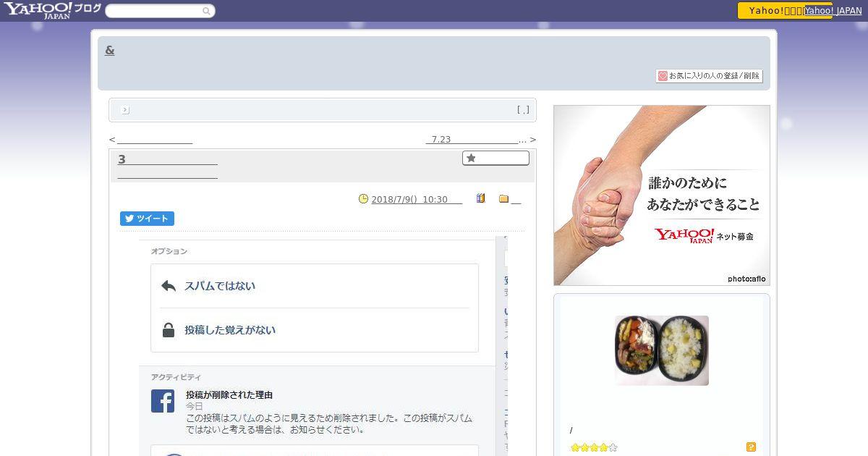Expand the small arrow box in announcement bar
This screenshot has height=456, width=868.
125,110
